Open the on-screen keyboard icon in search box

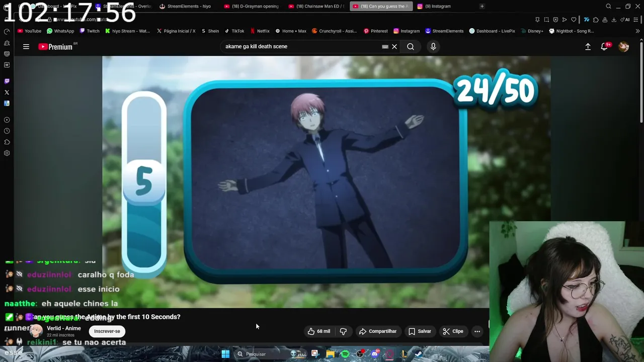[x=385, y=46]
